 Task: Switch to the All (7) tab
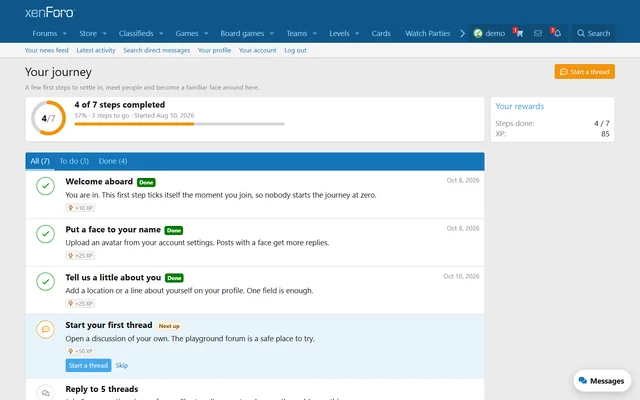click(40, 161)
